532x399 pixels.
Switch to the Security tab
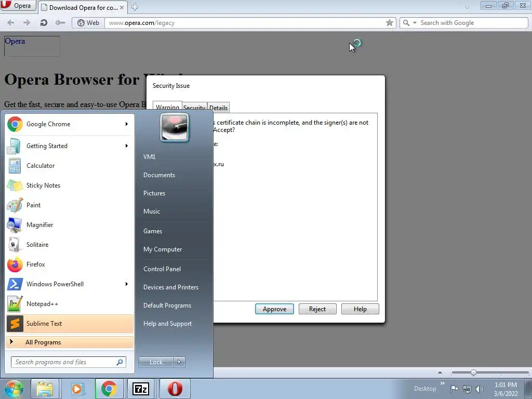[194, 108]
